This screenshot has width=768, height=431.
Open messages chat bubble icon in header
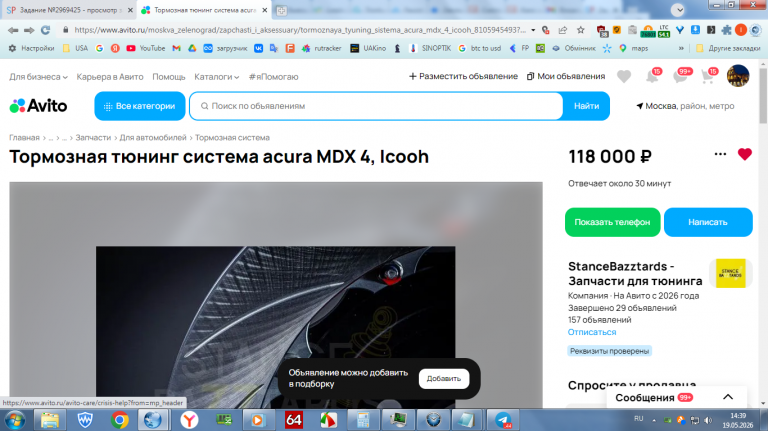681,76
